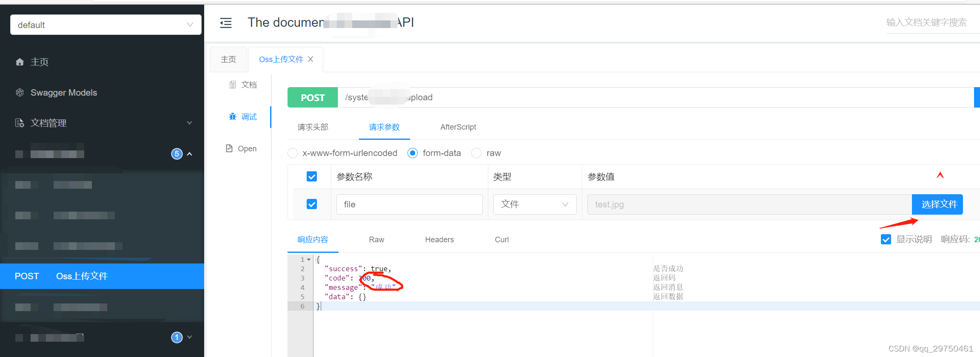This screenshot has height=357, width=980.
Task: Click the 选择文件 button
Action: pyautogui.click(x=937, y=204)
